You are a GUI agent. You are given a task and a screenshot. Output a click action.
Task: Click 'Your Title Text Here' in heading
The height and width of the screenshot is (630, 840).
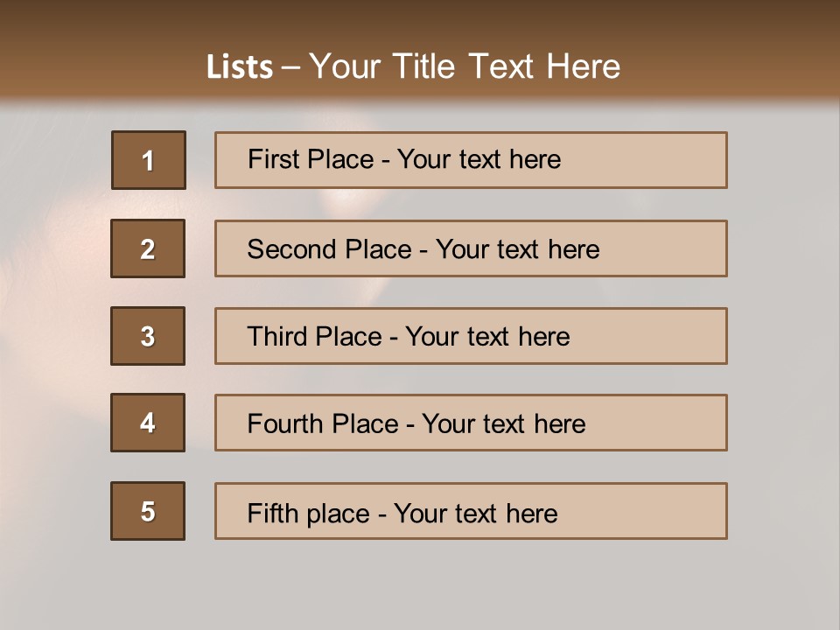[x=465, y=67]
